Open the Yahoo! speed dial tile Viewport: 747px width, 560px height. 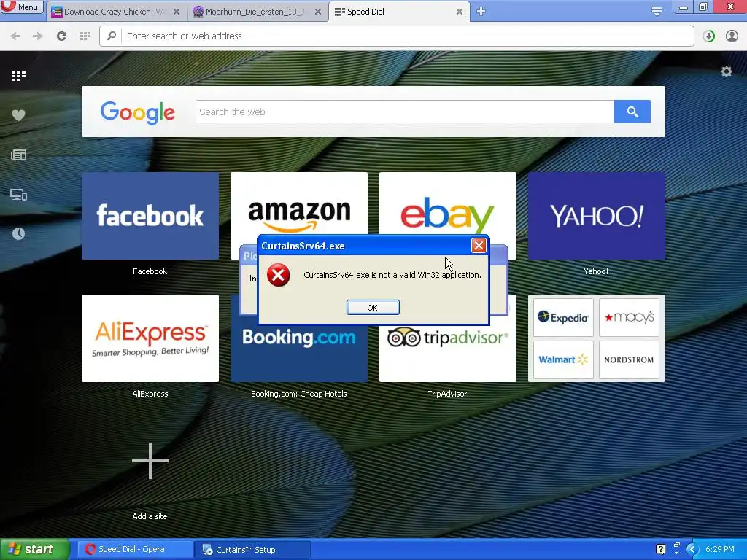click(597, 216)
